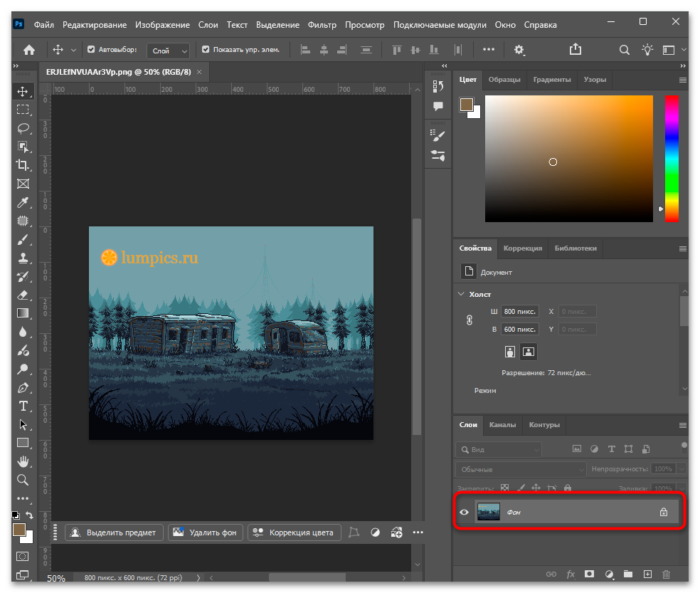Screen dimensions: 700x593
Task: Open the Layers panel flyout menu
Action: (x=683, y=426)
